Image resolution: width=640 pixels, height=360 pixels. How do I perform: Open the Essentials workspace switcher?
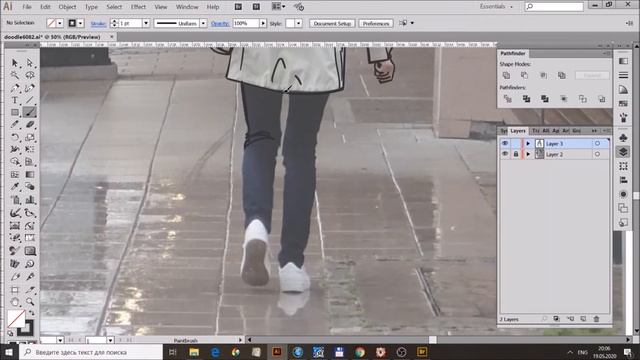coord(496,7)
